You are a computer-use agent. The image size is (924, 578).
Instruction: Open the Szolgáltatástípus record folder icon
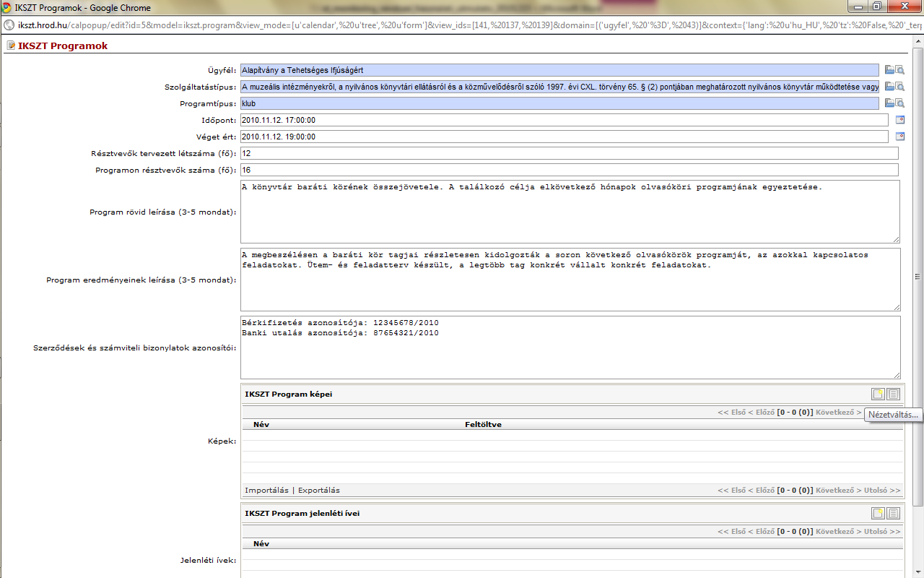[889, 87]
